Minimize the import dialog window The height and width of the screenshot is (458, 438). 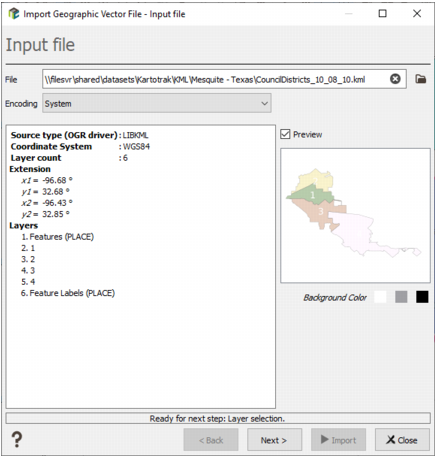coord(349,14)
